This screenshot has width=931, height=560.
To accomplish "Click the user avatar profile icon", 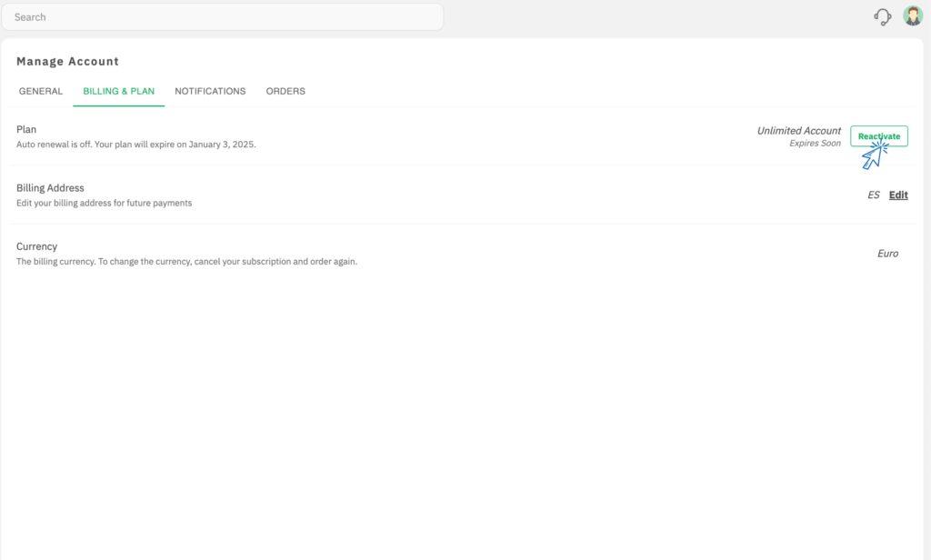I will click(x=913, y=16).
